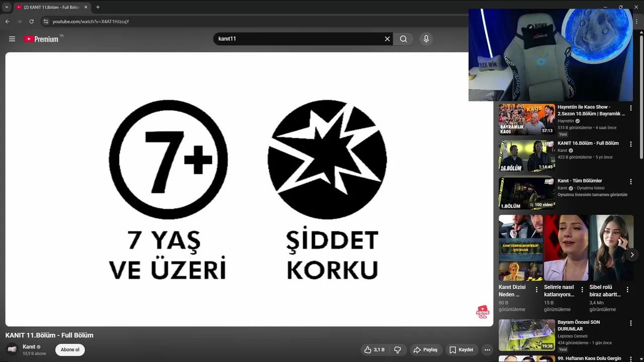Show next shorts with right chevron
Viewport: 644px width, 362px height.
pos(632,255)
